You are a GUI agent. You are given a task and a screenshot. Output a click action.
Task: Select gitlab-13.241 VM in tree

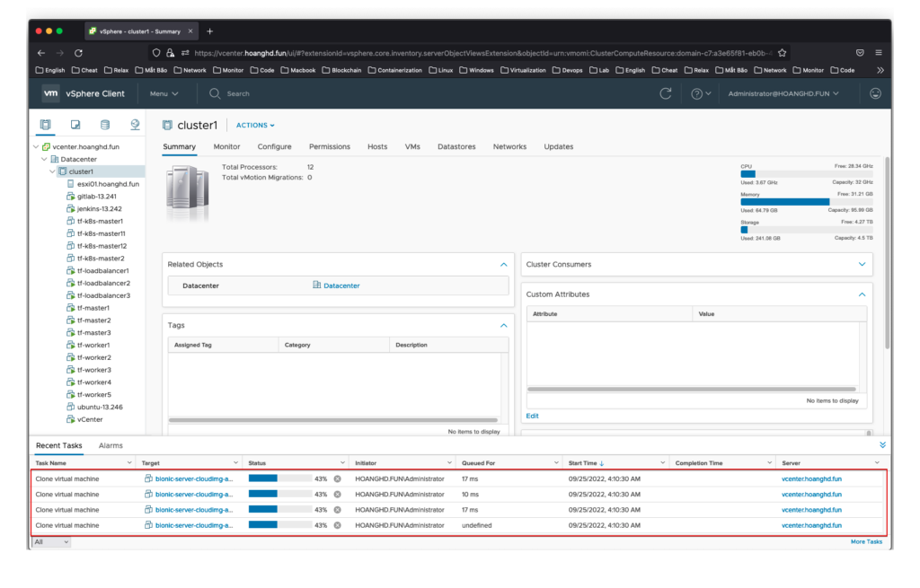tap(97, 197)
